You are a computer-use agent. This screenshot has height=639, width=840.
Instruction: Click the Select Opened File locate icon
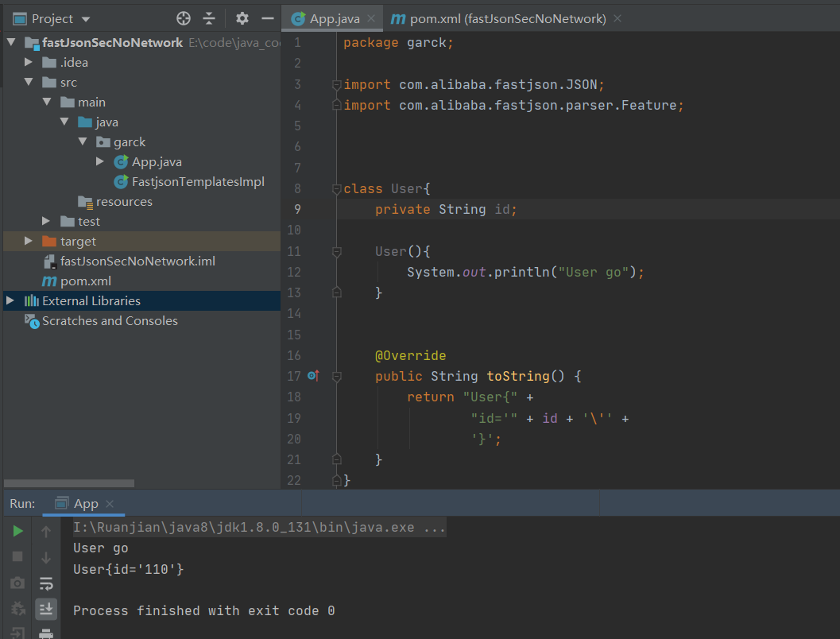coord(184,18)
